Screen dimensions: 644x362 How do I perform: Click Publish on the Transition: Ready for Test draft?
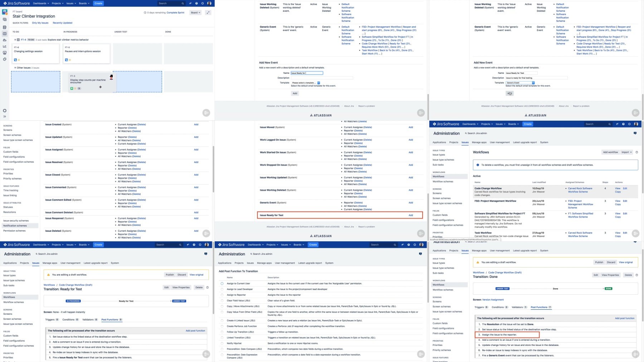(170, 275)
